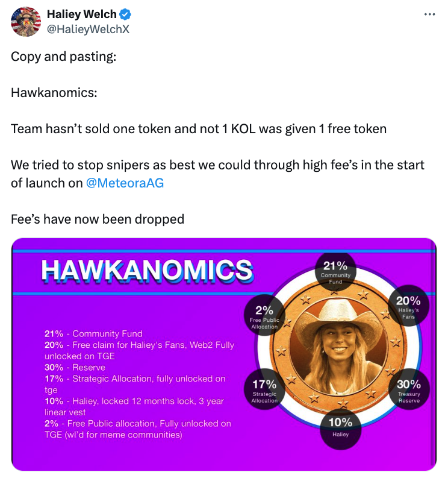This screenshot has width=448, height=478.
Task: Click the 21% Community Fund circle
Action: click(335, 271)
